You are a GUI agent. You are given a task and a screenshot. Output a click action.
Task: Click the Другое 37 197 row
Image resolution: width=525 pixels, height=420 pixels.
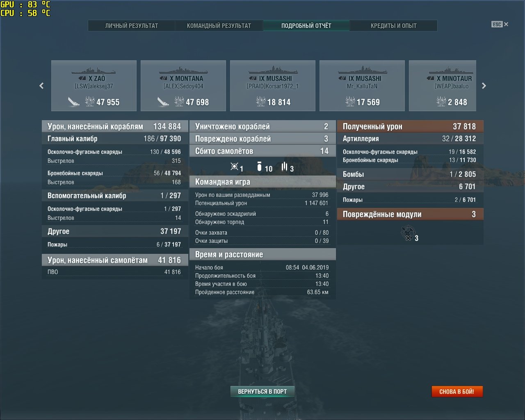point(115,231)
